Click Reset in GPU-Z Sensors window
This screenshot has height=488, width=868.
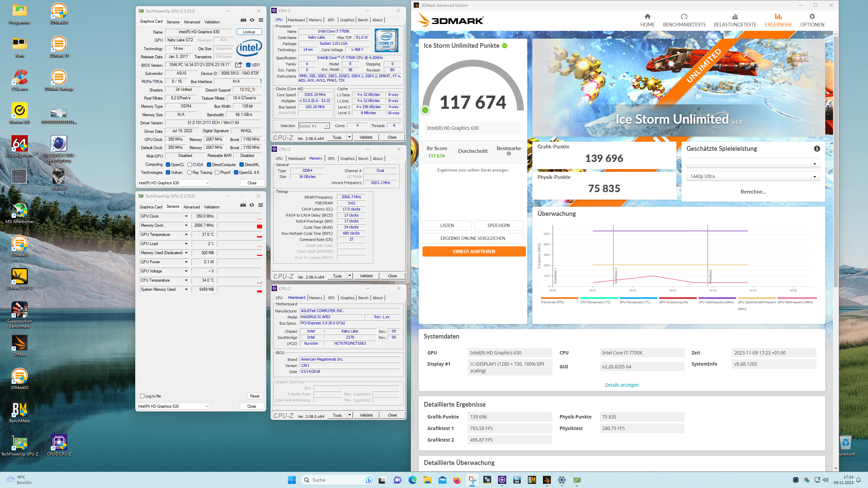point(255,396)
